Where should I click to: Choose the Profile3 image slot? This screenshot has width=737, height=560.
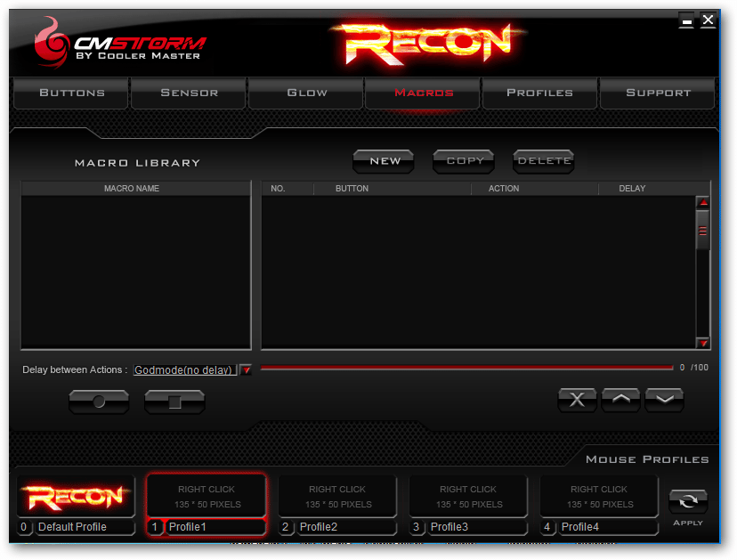click(468, 497)
